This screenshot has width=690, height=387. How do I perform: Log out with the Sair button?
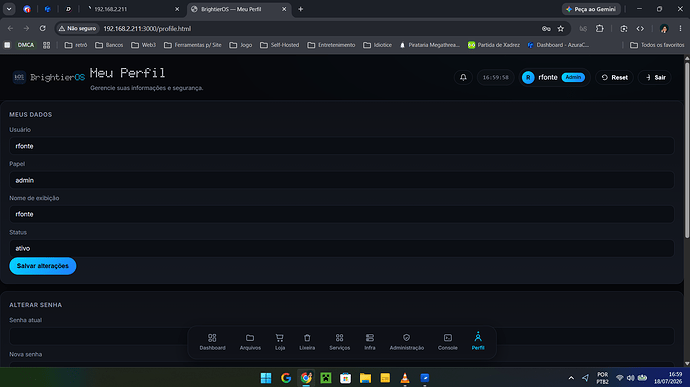tap(655, 77)
